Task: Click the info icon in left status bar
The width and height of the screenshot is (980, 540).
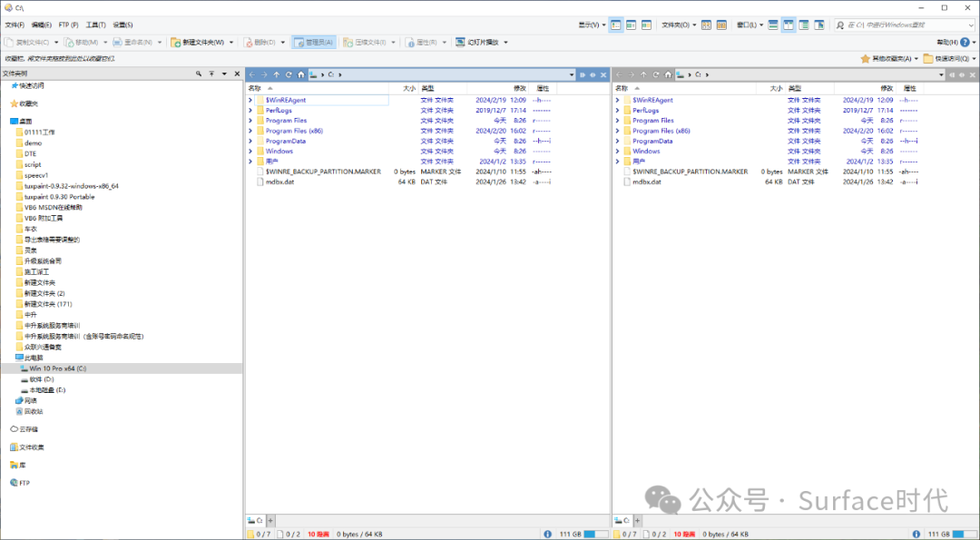Action: 548,535
